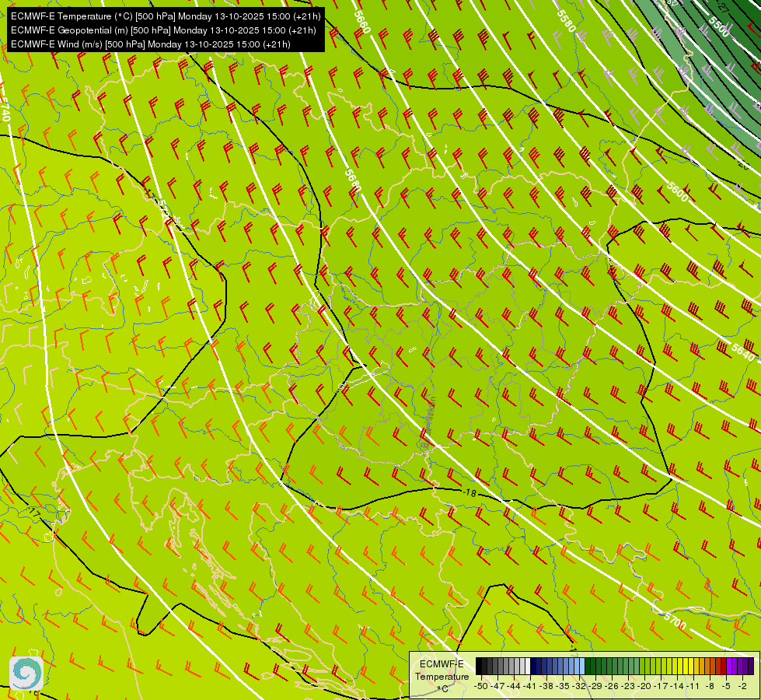Click the -41 legend value

(530, 686)
